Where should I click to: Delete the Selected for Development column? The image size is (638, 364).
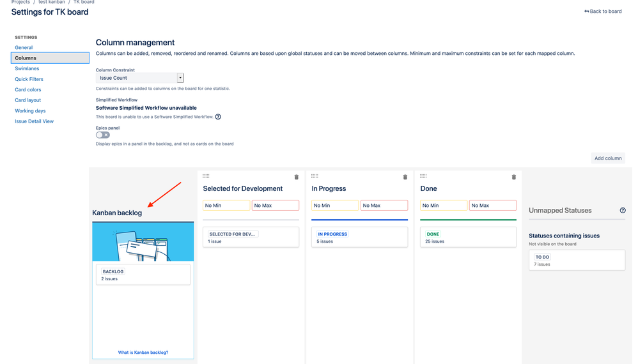(x=296, y=177)
